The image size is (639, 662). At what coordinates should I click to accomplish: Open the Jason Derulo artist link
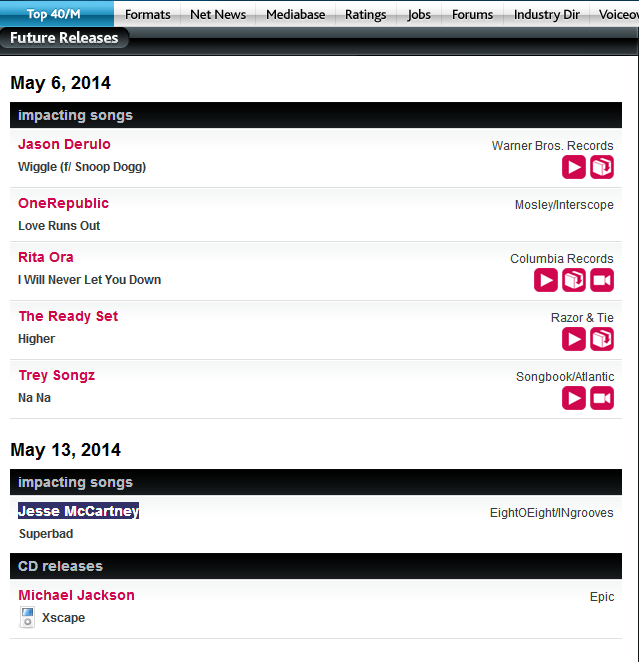[x=64, y=144]
